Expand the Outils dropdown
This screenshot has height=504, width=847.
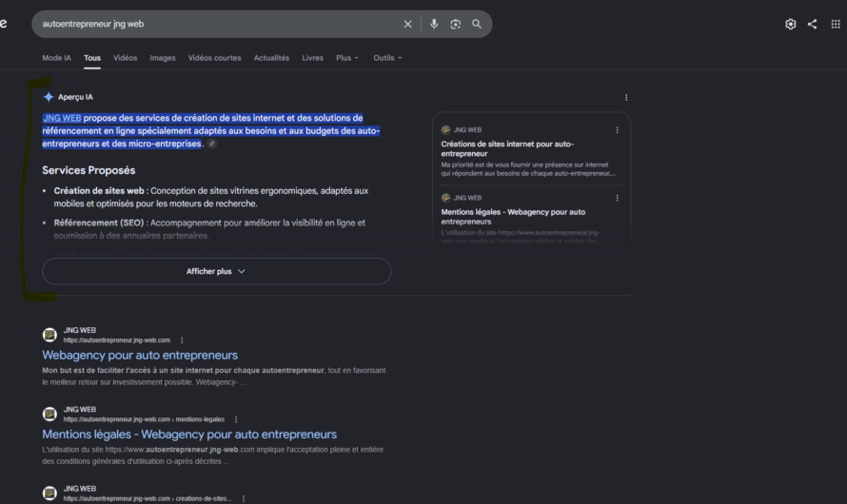(x=387, y=58)
